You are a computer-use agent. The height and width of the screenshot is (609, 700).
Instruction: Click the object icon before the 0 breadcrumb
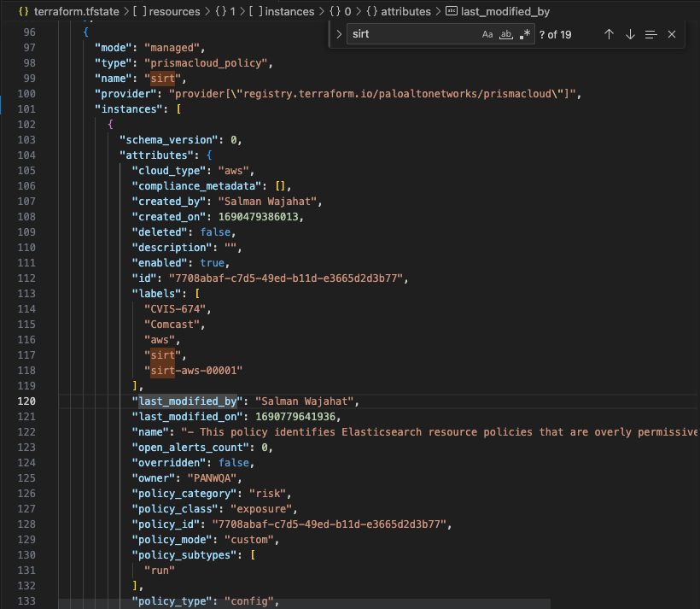click(335, 11)
